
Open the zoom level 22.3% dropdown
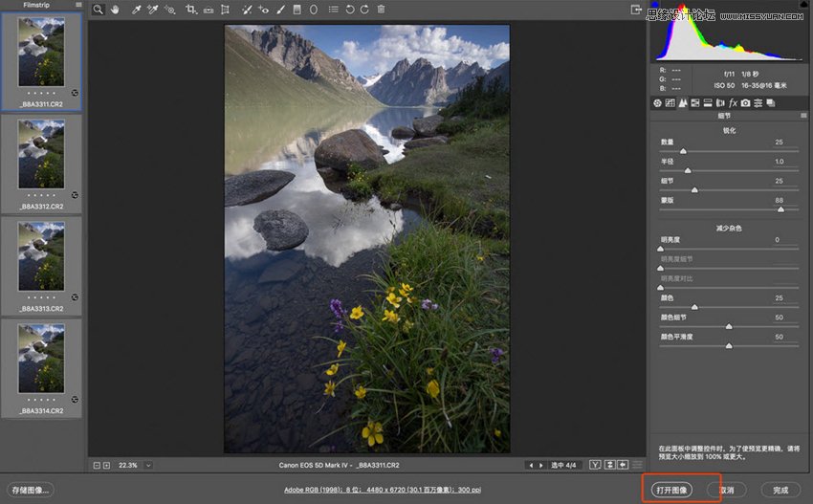[148, 465]
